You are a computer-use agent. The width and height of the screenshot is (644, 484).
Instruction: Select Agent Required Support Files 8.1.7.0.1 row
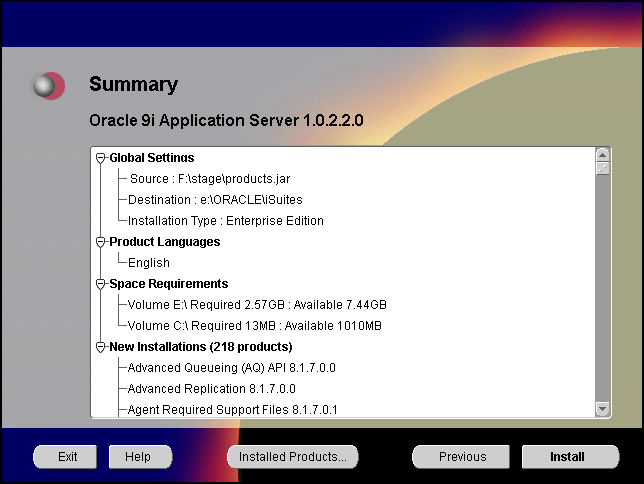click(x=232, y=410)
